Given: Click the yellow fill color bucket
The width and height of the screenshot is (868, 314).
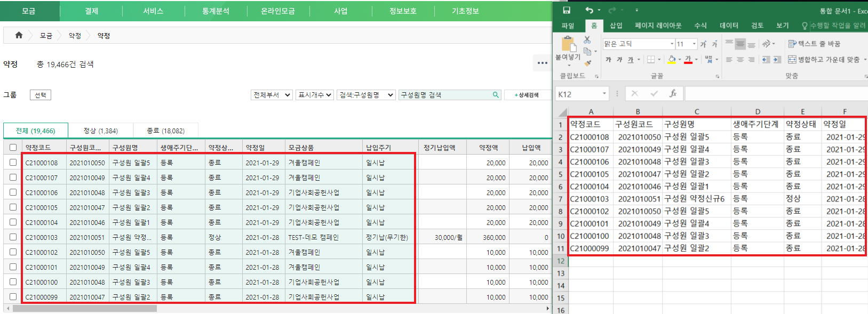Looking at the screenshot, I should [x=672, y=60].
